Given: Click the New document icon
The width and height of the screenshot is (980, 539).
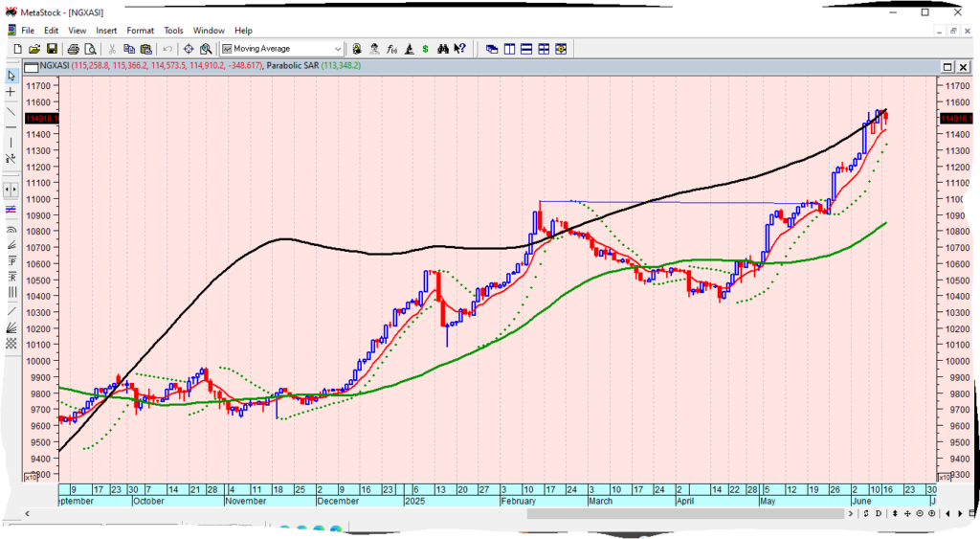Looking at the screenshot, I should pos(17,49).
